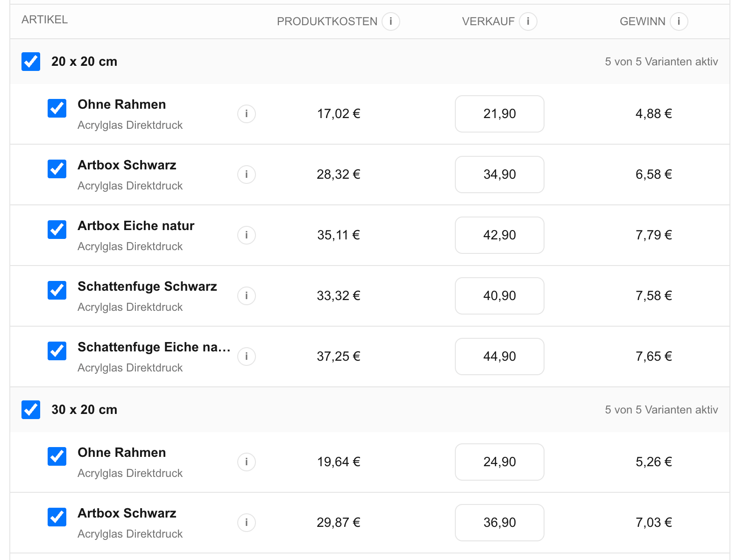Uncheck Artbox Schwarz in 30 x 20 cm
736x560 pixels.
tap(57, 517)
